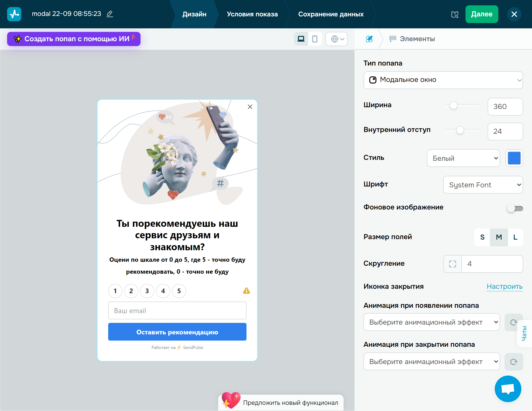The image size is (532, 411).
Task: Open support chat bubble icon
Action: 508,389
